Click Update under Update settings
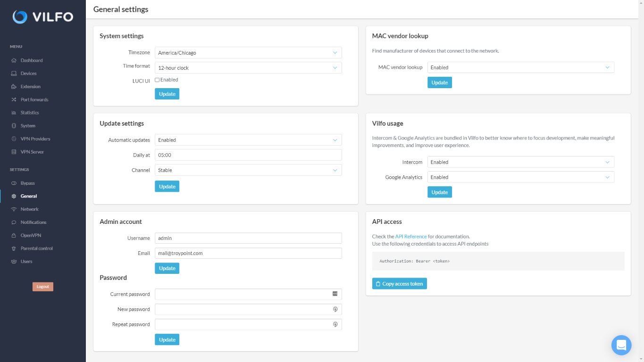644x362 pixels. click(167, 187)
